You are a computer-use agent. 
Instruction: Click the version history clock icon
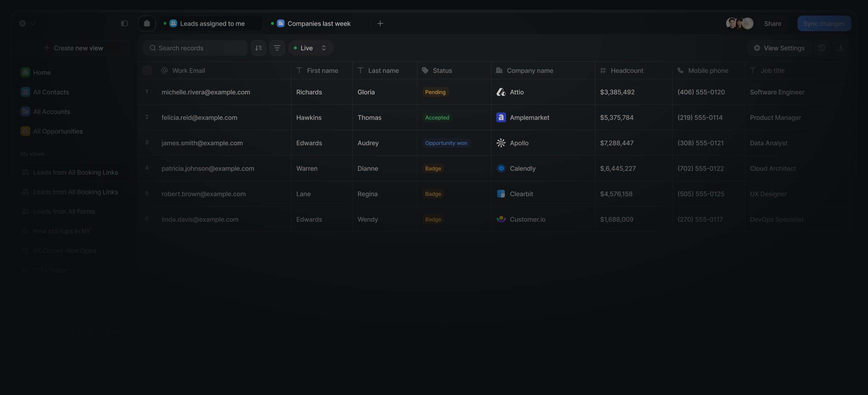[822, 48]
